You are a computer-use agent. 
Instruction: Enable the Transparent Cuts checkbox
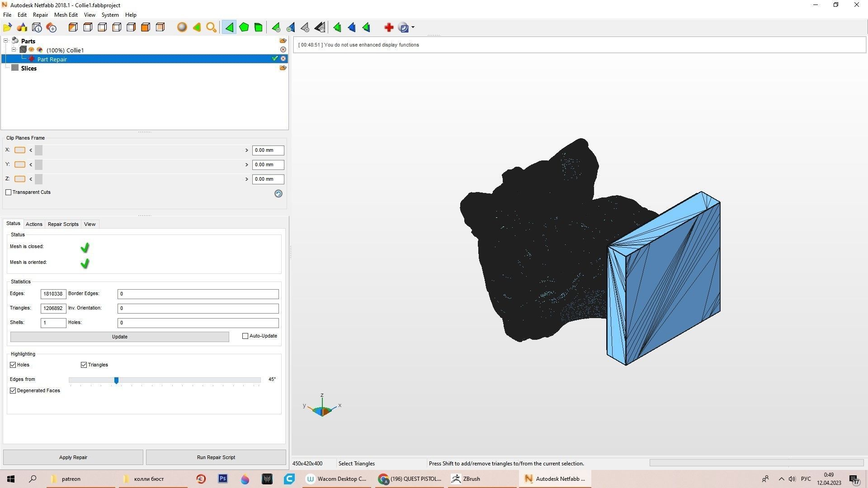[x=9, y=192]
